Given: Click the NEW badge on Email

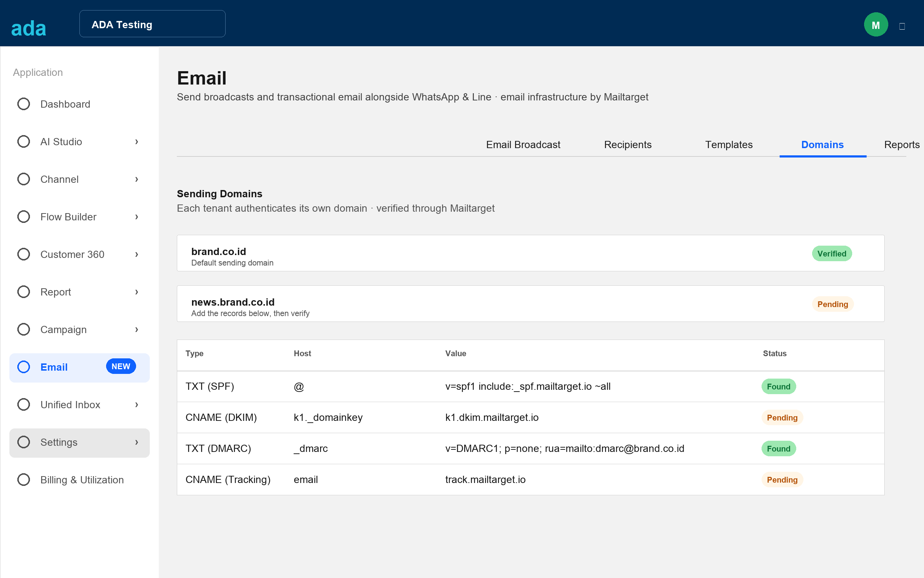Looking at the screenshot, I should 121,366.
